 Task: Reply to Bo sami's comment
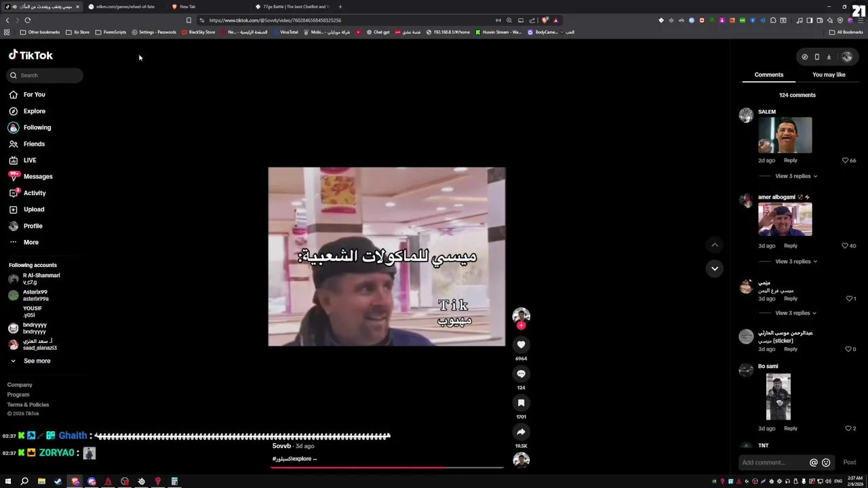(791, 428)
